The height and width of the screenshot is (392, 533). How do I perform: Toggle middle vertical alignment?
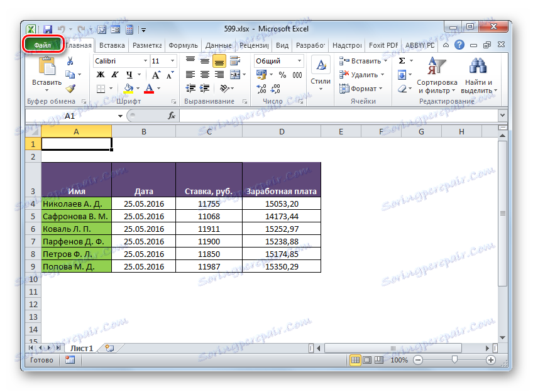[205, 61]
